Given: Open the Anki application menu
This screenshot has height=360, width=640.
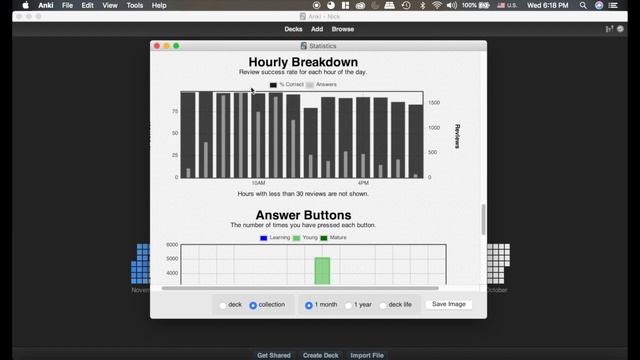Looking at the screenshot, I should [x=46, y=5].
